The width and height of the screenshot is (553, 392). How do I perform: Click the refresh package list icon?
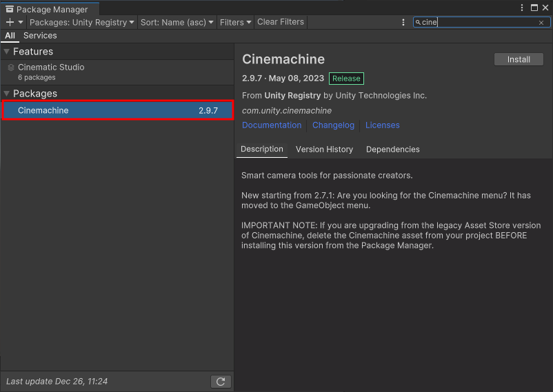[x=221, y=382]
